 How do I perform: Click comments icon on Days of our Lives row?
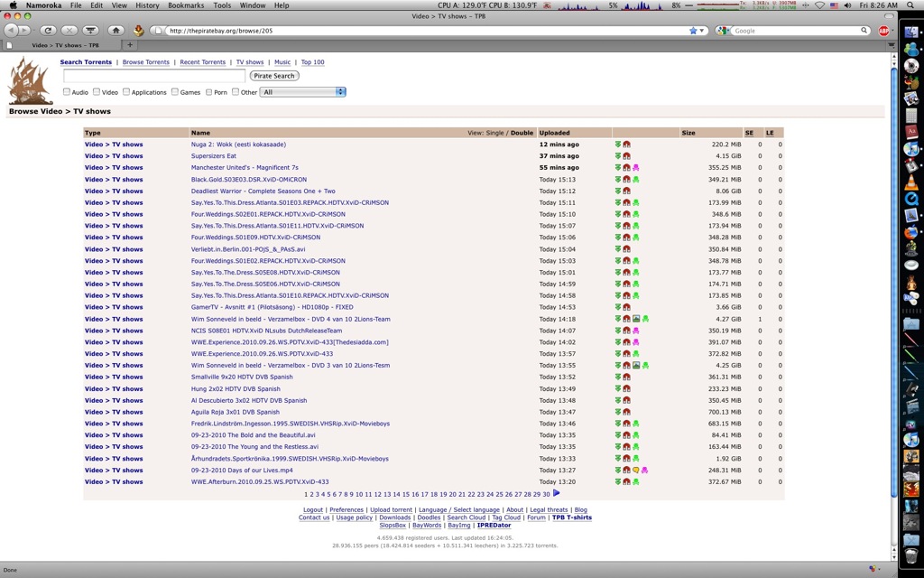[636, 470]
